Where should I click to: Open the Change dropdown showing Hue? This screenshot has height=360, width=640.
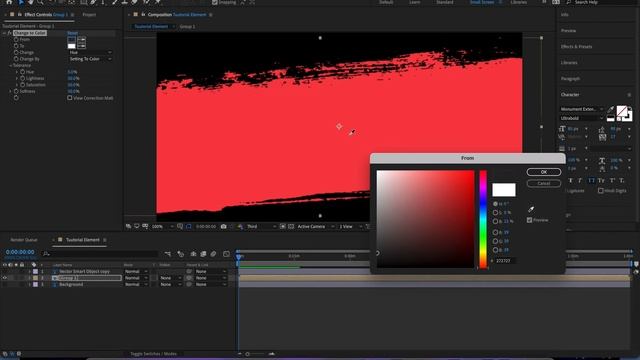pos(90,52)
